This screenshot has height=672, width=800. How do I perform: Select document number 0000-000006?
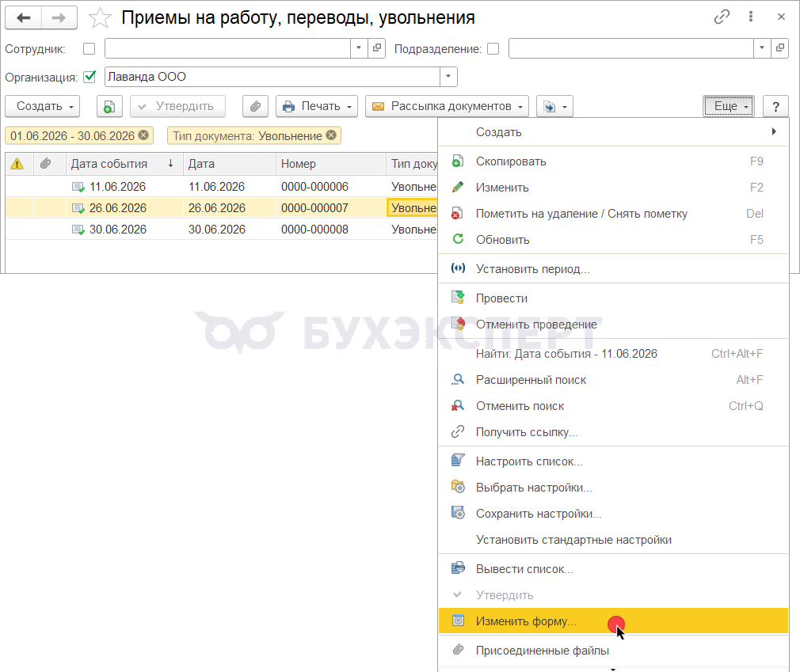click(314, 187)
